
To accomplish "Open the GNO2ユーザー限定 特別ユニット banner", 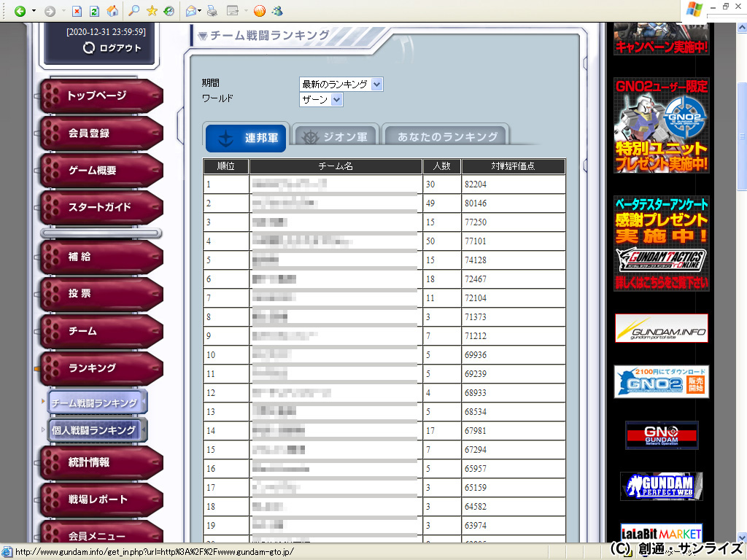I will point(661,125).
